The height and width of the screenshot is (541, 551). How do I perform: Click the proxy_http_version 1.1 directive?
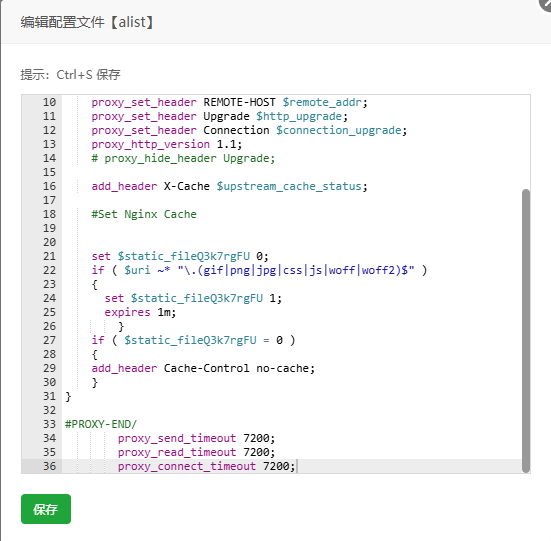pos(167,144)
